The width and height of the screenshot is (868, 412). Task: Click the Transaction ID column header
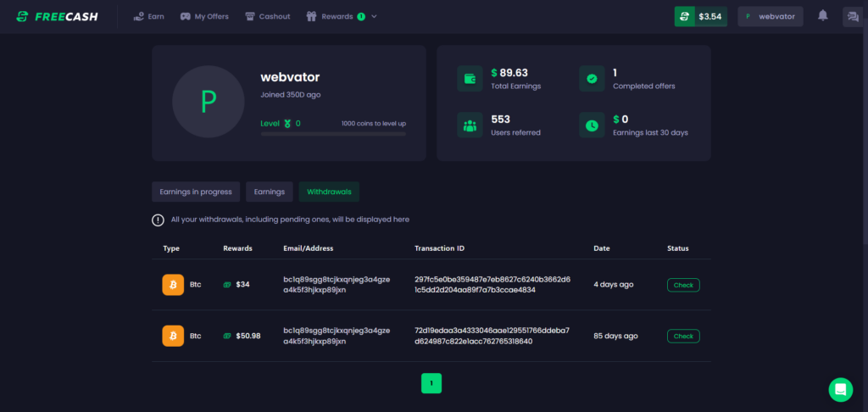440,248
